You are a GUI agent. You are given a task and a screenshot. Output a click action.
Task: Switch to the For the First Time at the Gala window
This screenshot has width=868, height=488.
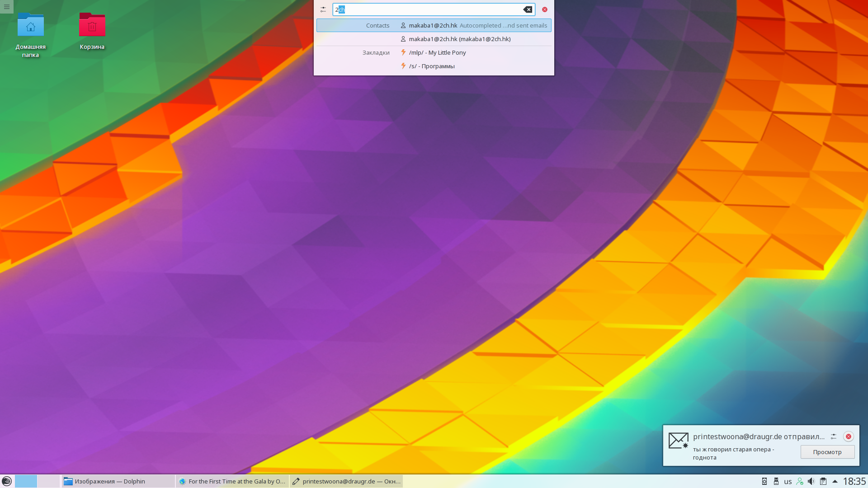232,481
